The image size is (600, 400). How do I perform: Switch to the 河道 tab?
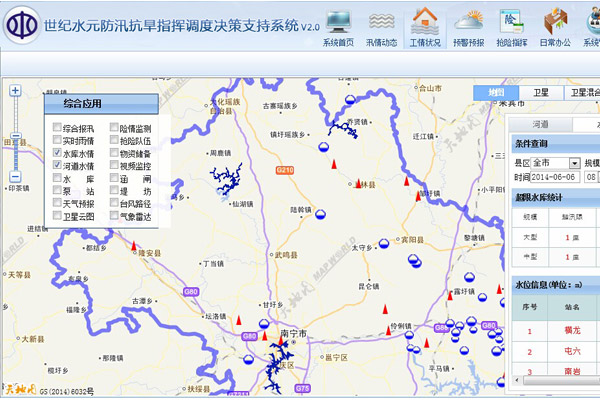(x=540, y=124)
